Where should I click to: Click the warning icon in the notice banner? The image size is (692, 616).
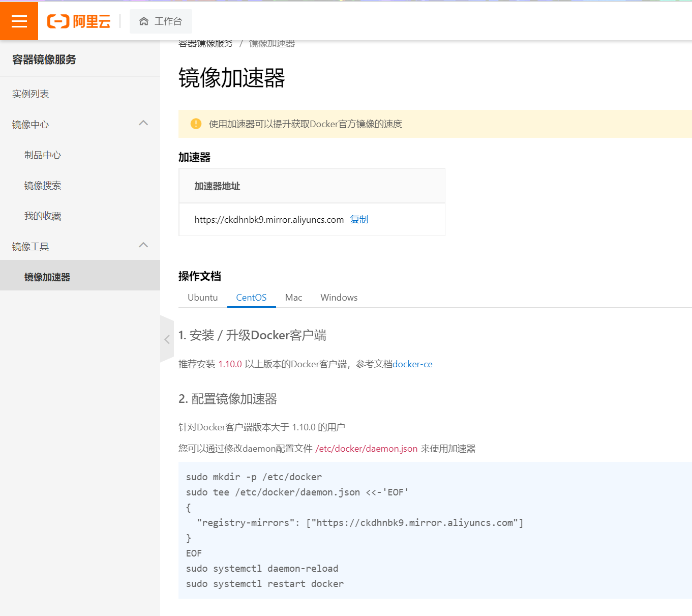coord(196,124)
